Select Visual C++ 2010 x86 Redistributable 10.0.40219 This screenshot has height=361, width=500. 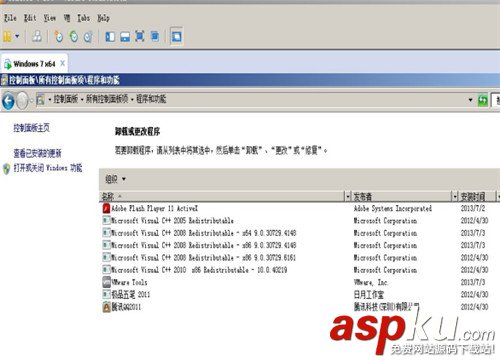pyautogui.click(x=199, y=270)
